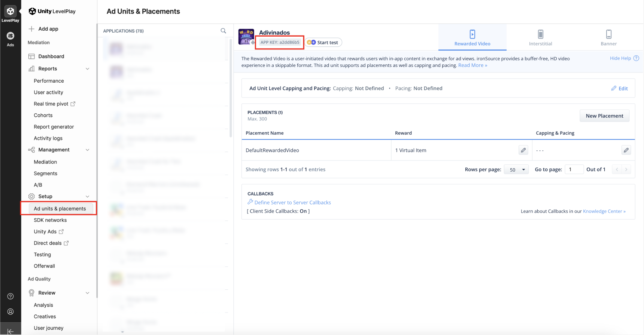Viewport: 644px width, 335px height.
Task: Search applications with the magnifier icon
Action: tap(224, 31)
